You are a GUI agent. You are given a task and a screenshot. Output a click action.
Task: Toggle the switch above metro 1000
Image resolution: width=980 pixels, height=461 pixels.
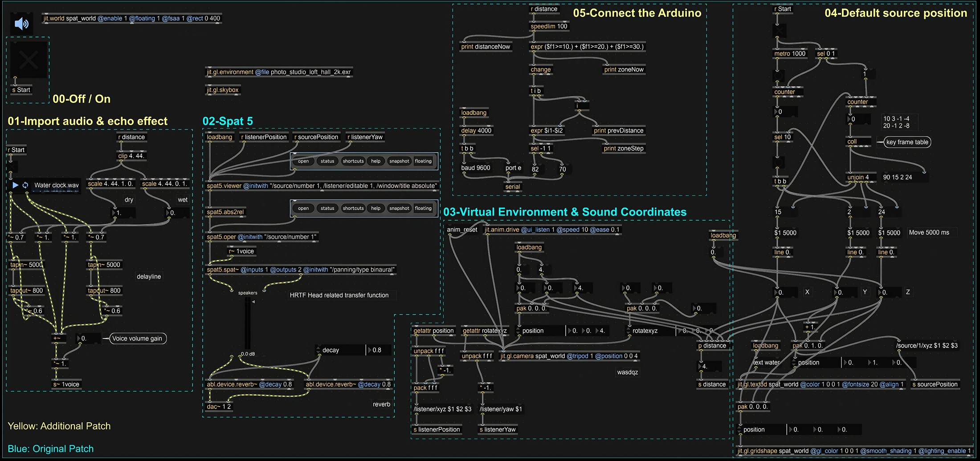(780, 30)
